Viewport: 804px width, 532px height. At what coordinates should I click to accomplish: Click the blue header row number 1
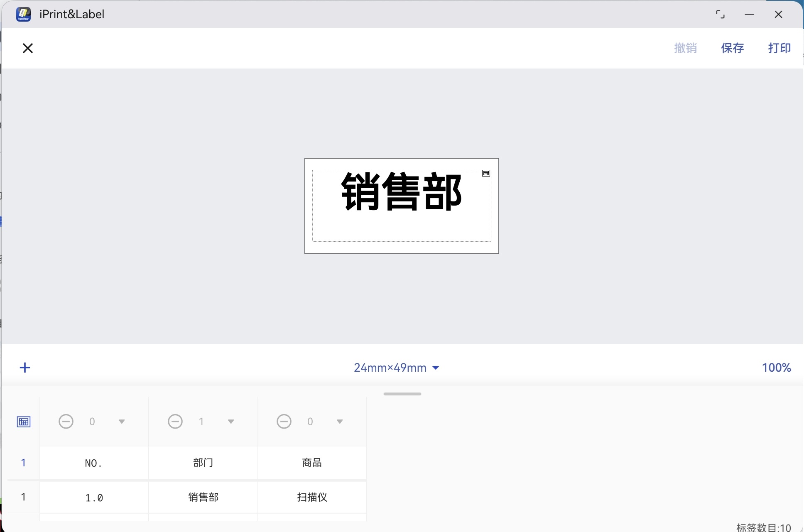pos(24,463)
